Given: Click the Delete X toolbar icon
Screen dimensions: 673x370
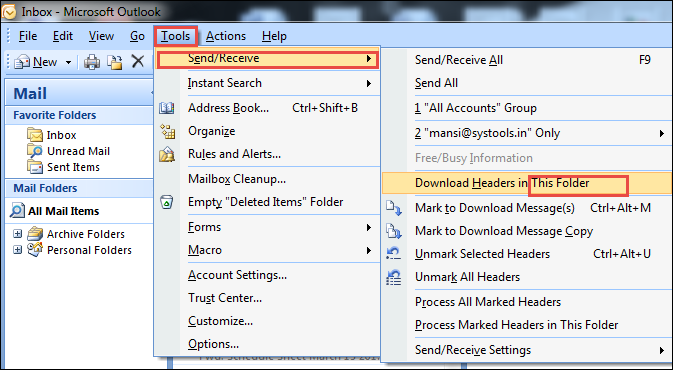Looking at the screenshot, I should click(138, 61).
